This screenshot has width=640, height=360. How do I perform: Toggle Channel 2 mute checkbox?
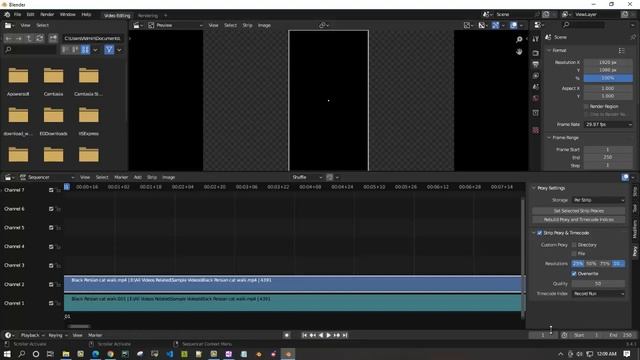pyautogui.click(x=51, y=284)
